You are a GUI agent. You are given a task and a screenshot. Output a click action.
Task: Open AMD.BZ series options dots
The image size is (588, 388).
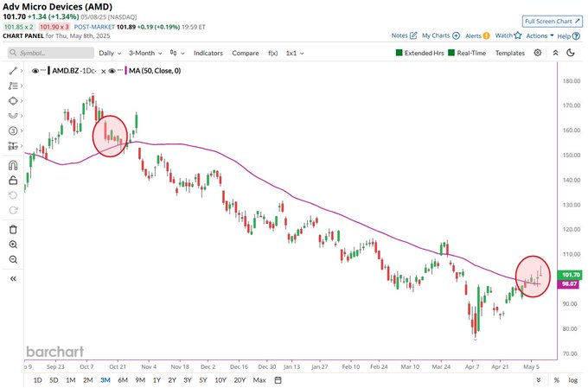click(x=43, y=70)
